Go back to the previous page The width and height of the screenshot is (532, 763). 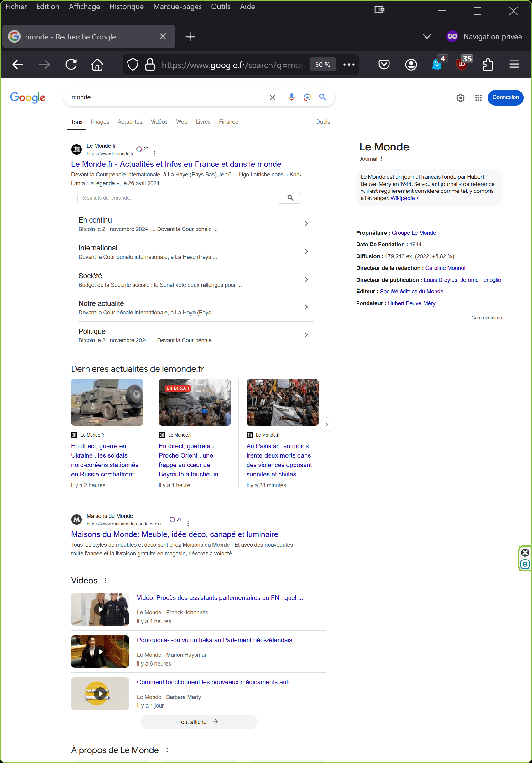(x=18, y=65)
